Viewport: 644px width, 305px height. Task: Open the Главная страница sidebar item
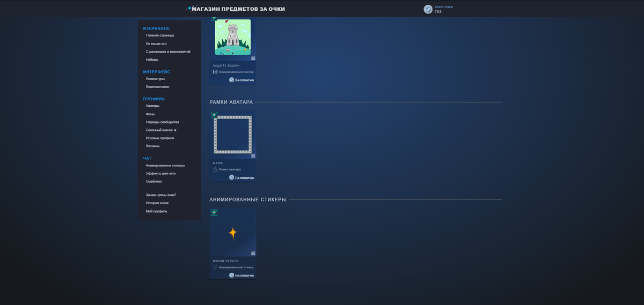pos(160,35)
